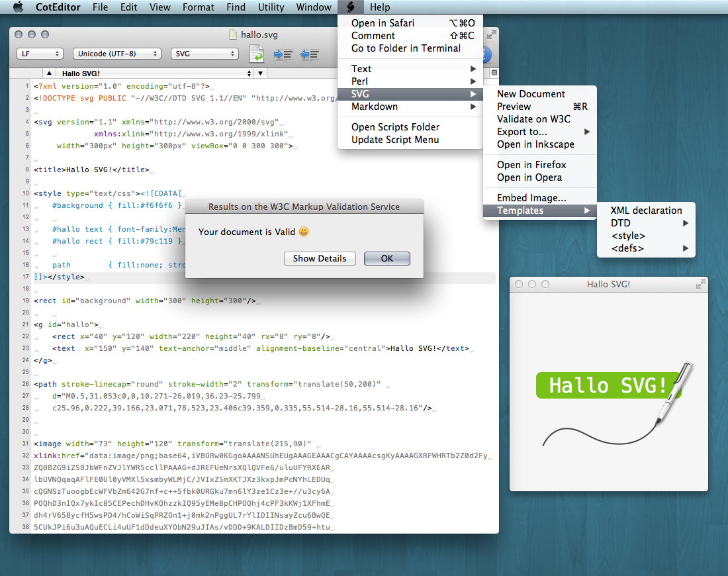Choose Update Script Menu
Image resolution: width=728 pixels, height=576 pixels.
410,140
